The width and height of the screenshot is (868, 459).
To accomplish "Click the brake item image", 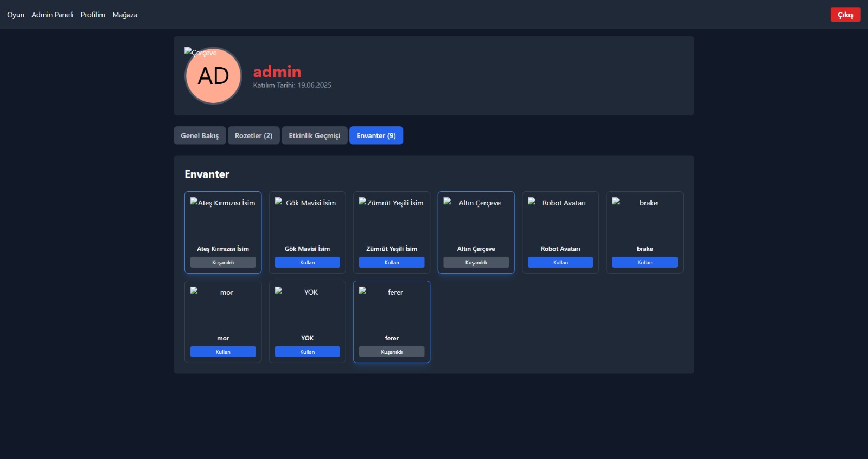I will [644, 219].
